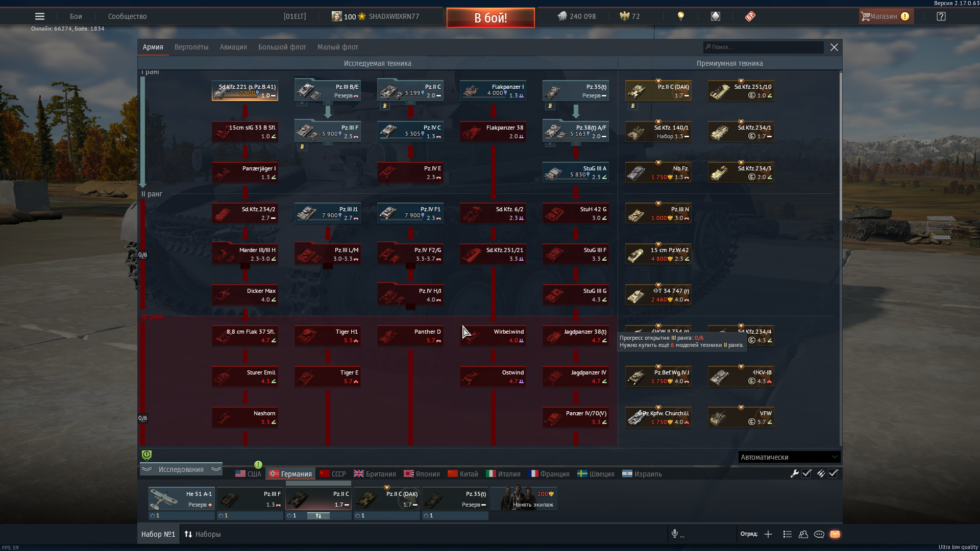
Task: Select Pz.II C (DAK) crew slot
Action: coord(387,498)
